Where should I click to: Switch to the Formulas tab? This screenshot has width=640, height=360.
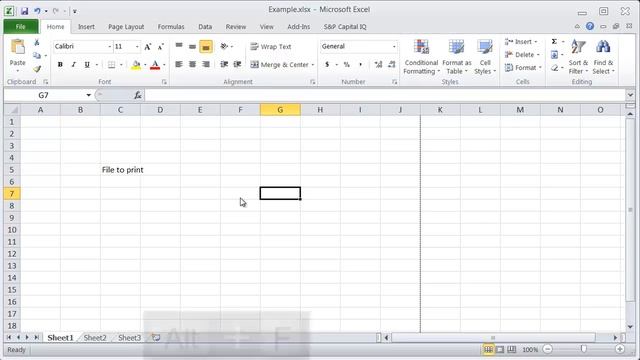171,27
